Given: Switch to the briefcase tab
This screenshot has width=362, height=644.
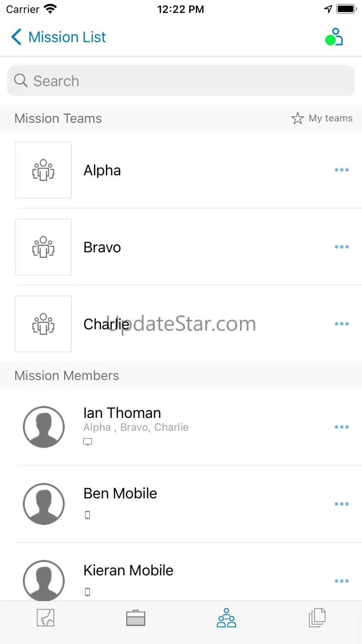Looking at the screenshot, I should click(136, 618).
